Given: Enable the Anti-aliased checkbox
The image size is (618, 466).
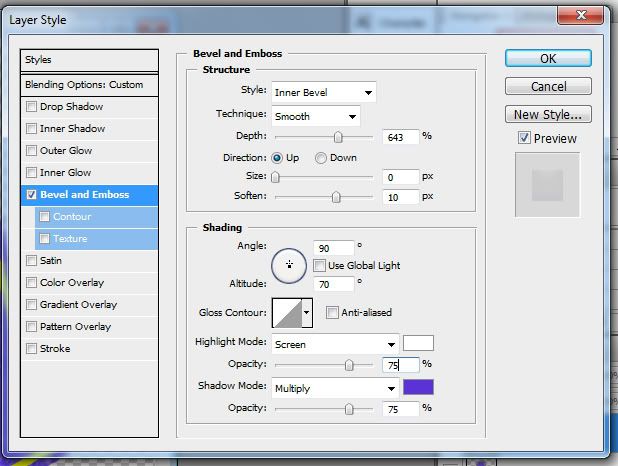Looking at the screenshot, I should pos(332,313).
